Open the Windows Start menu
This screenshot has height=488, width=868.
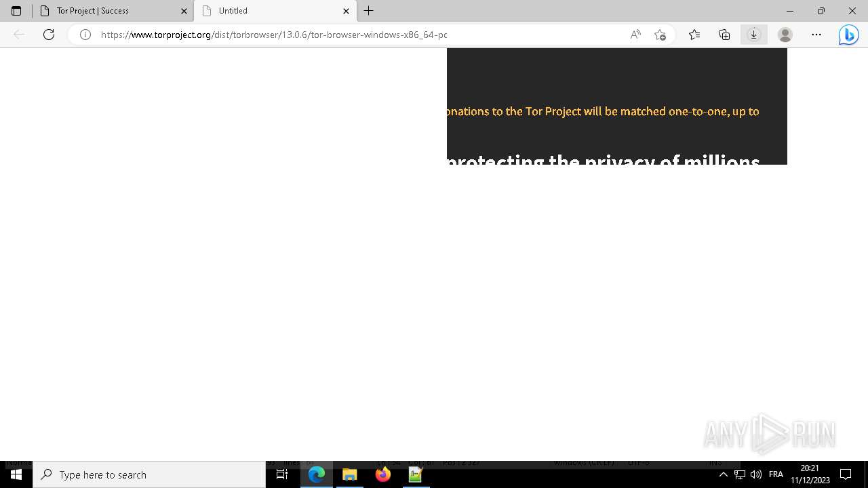16,474
